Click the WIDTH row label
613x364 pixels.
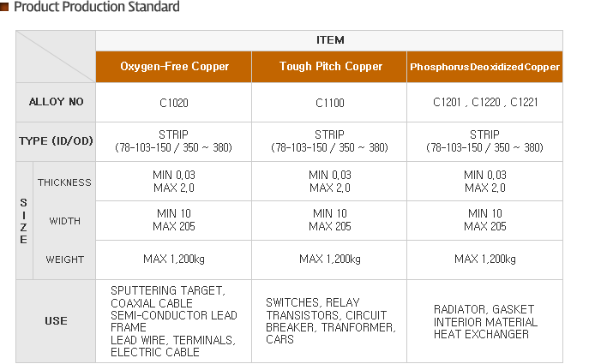pyautogui.click(x=64, y=221)
